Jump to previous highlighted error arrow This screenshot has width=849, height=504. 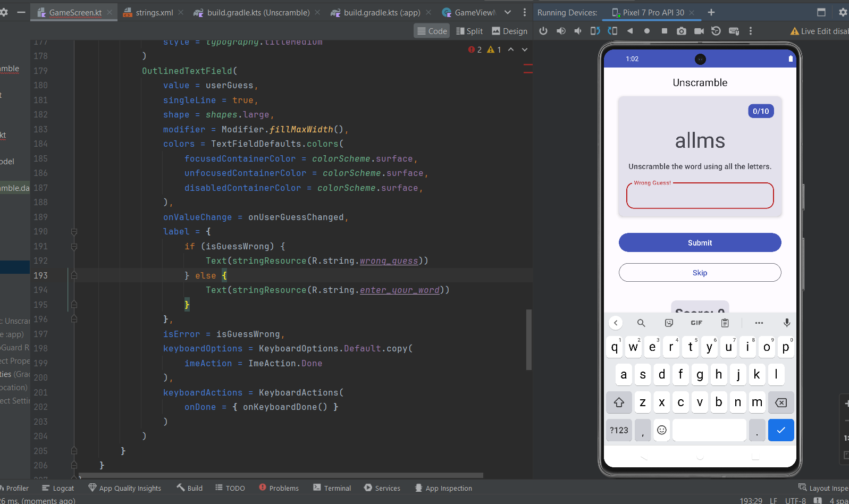511,49
